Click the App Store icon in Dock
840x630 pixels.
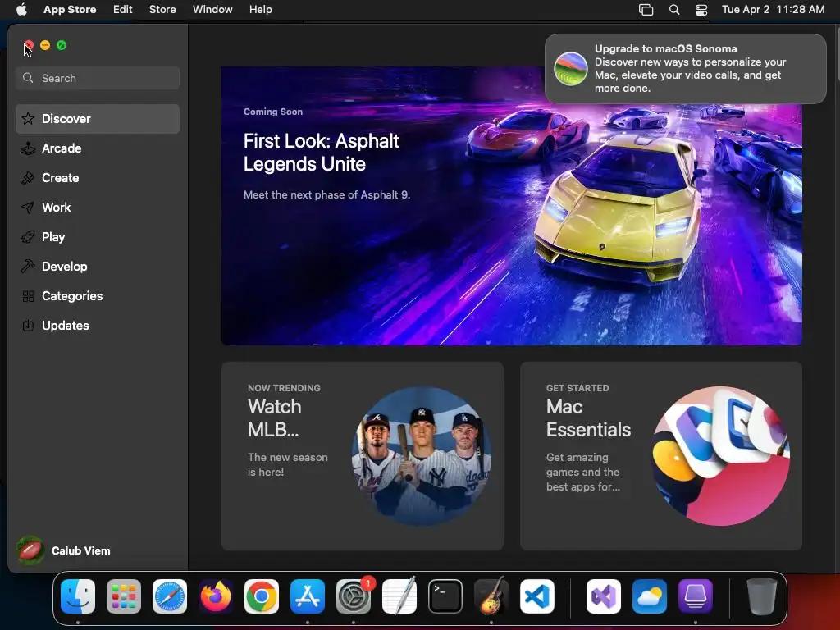(x=308, y=596)
